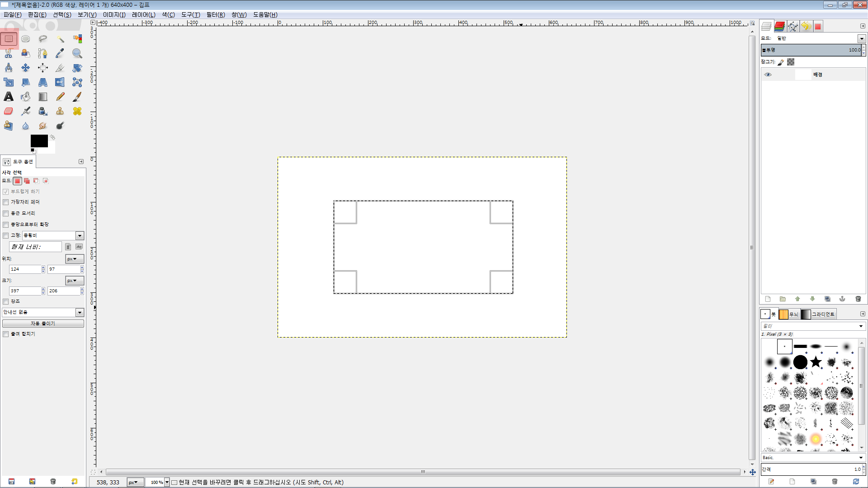The width and height of the screenshot is (868, 488).
Task: Select the Select by Color tool
Action: click(x=77, y=39)
